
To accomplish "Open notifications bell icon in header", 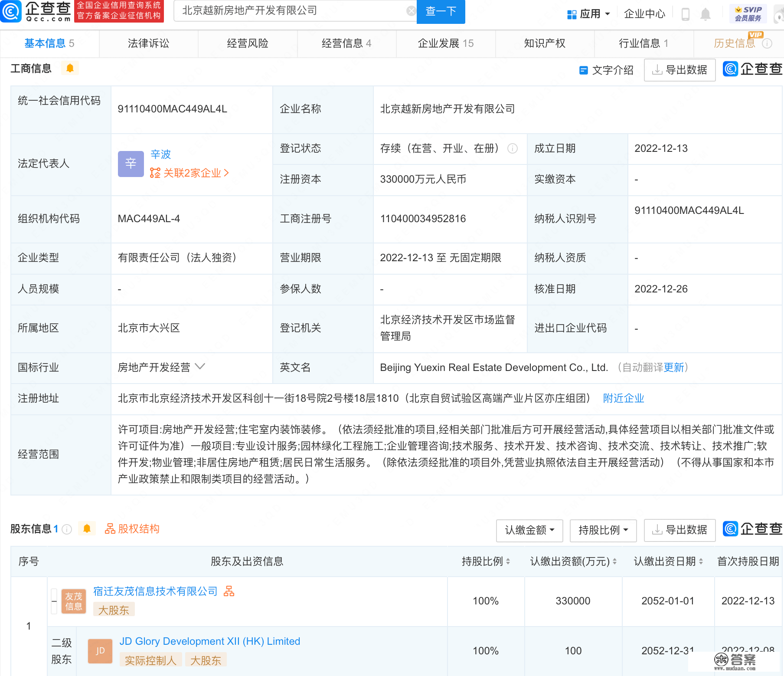I will 706,14.
